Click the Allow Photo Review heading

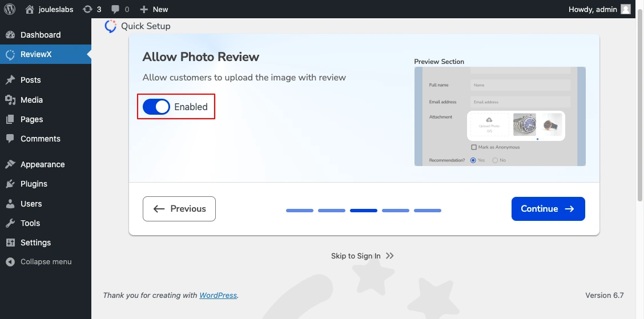click(x=200, y=56)
